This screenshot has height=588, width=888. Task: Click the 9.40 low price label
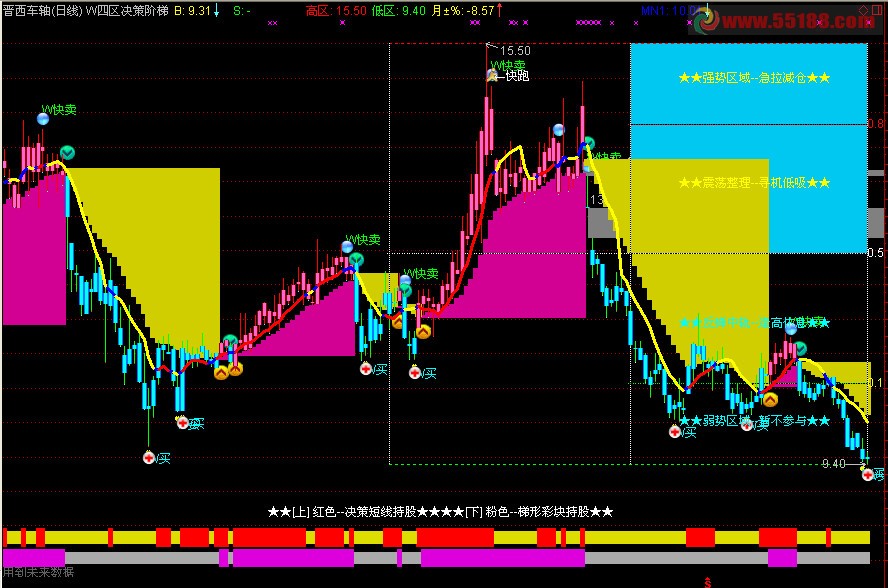[834, 464]
